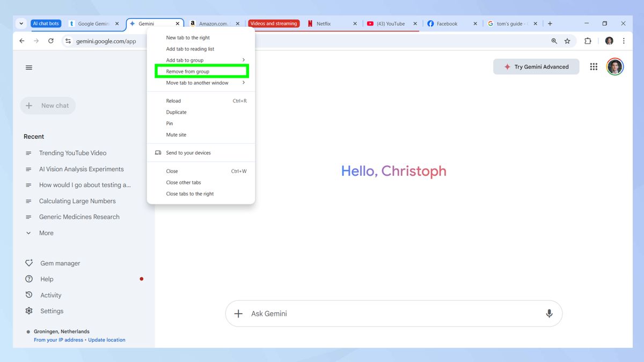Collapse the Videos and streaming tab group

pyautogui.click(x=274, y=23)
